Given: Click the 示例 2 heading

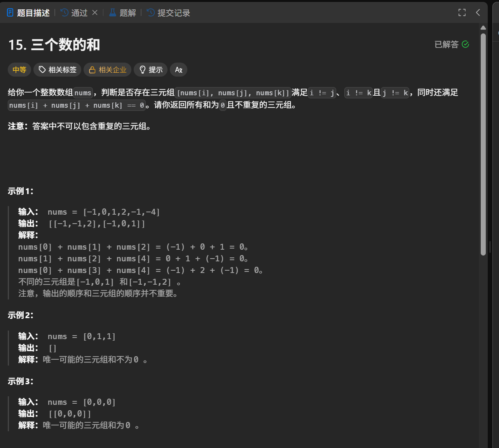Looking at the screenshot, I should pos(21,315).
